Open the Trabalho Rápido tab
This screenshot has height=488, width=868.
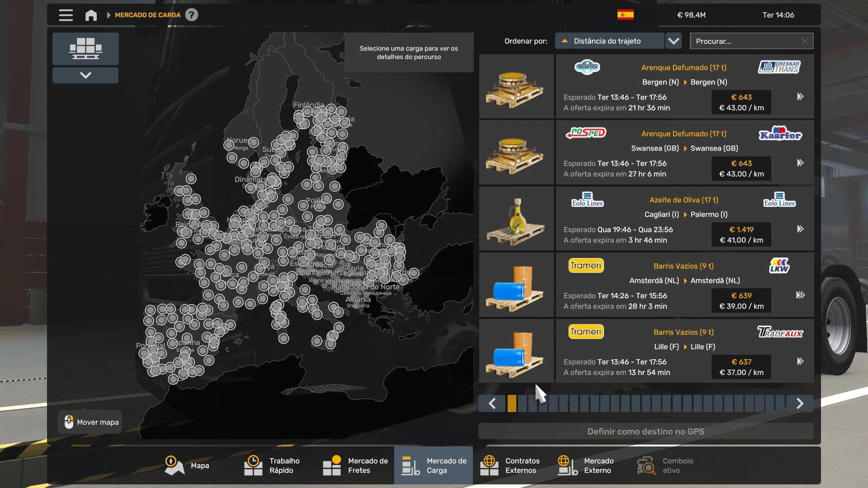[x=277, y=465]
